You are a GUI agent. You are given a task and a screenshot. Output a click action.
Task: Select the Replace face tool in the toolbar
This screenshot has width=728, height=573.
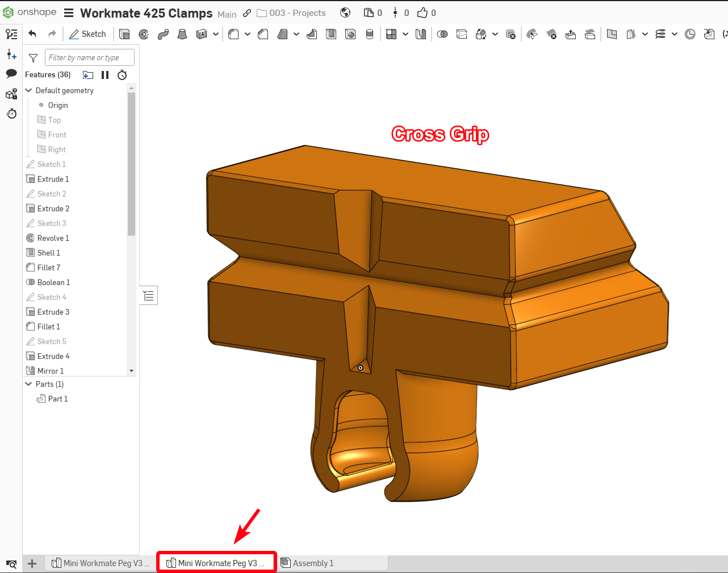click(x=590, y=34)
